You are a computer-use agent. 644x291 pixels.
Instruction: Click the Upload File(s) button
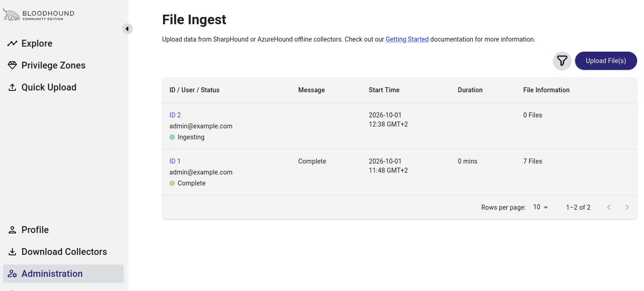[x=606, y=61]
